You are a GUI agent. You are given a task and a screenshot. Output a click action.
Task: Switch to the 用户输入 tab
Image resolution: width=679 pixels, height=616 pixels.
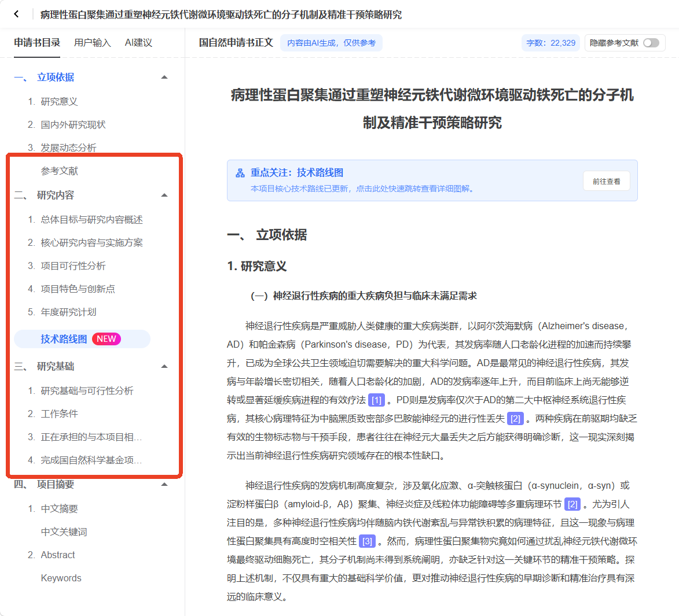pyautogui.click(x=92, y=43)
